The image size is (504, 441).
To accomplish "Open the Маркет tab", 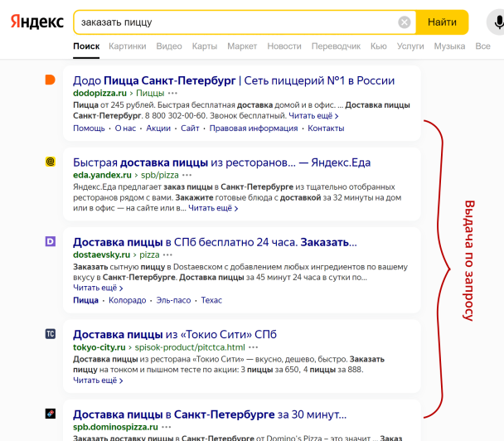I will [x=242, y=46].
